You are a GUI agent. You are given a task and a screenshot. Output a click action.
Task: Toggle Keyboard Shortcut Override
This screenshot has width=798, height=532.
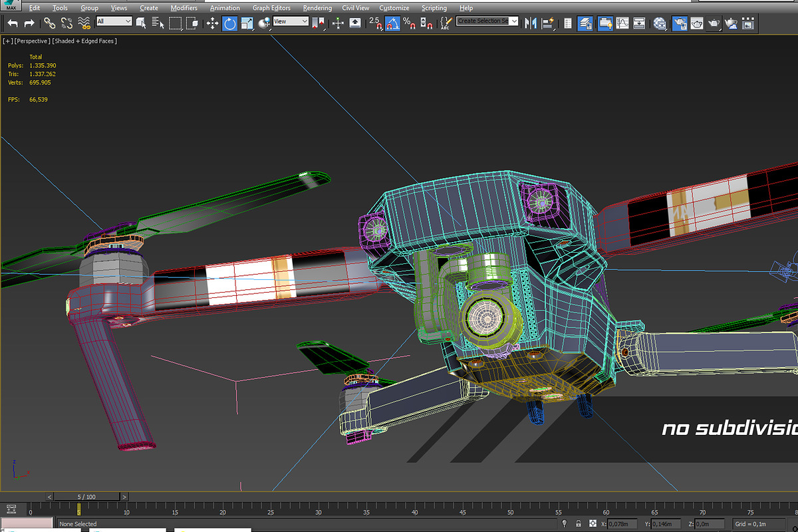[x=355, y=23]
